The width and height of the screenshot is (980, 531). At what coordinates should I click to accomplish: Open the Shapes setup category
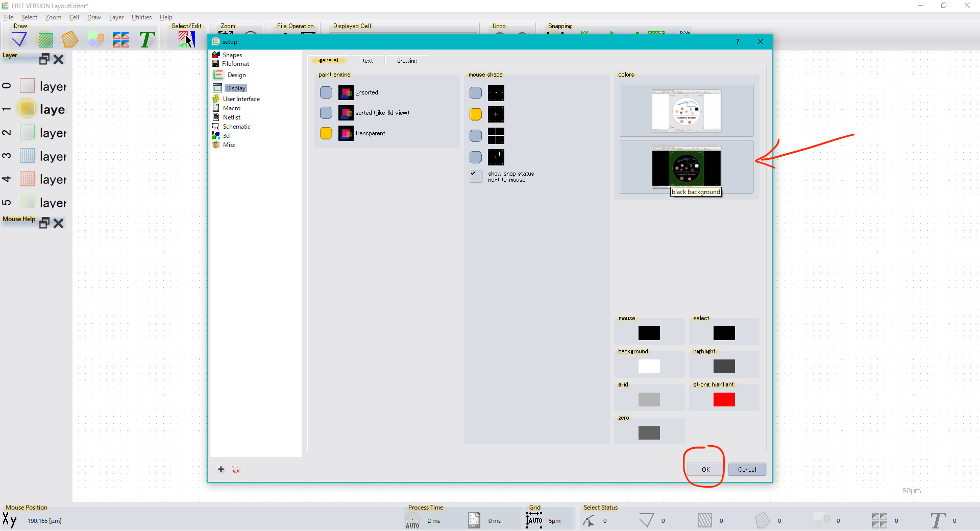click(x=232, y=55)
